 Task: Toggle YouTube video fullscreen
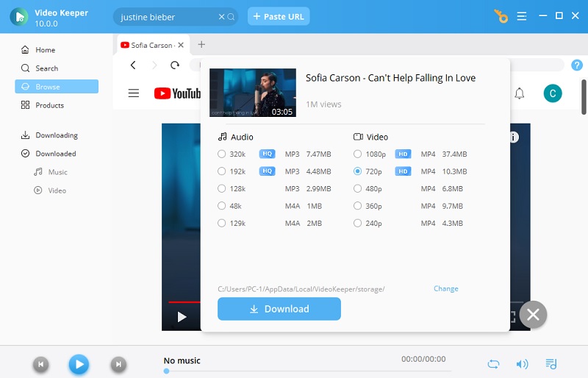(513, 317)
